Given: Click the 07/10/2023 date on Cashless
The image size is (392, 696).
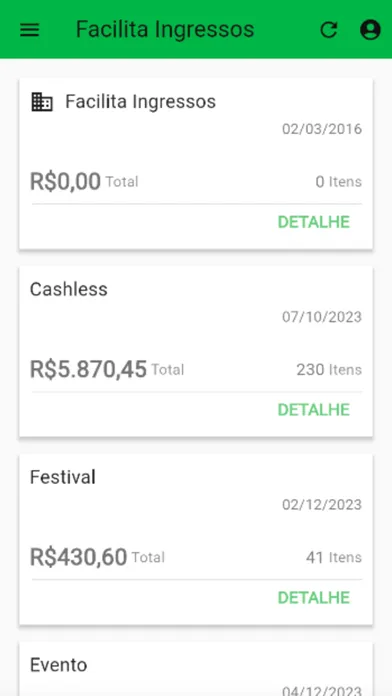Looking at the screenshot, I should coord(322,317).
